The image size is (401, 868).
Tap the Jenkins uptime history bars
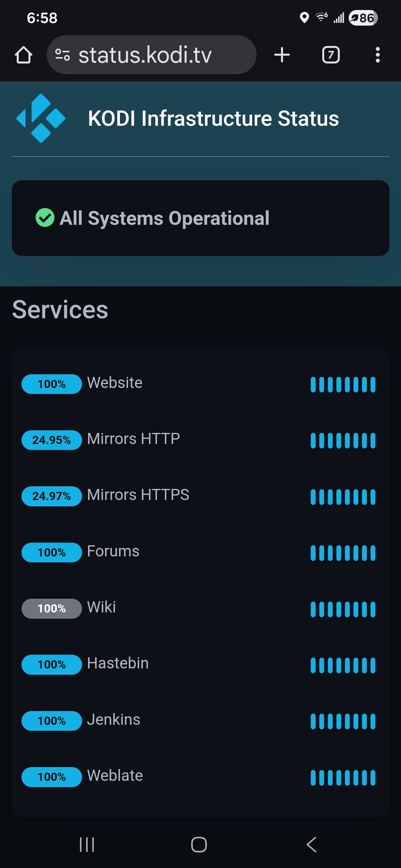pos(343,721)
